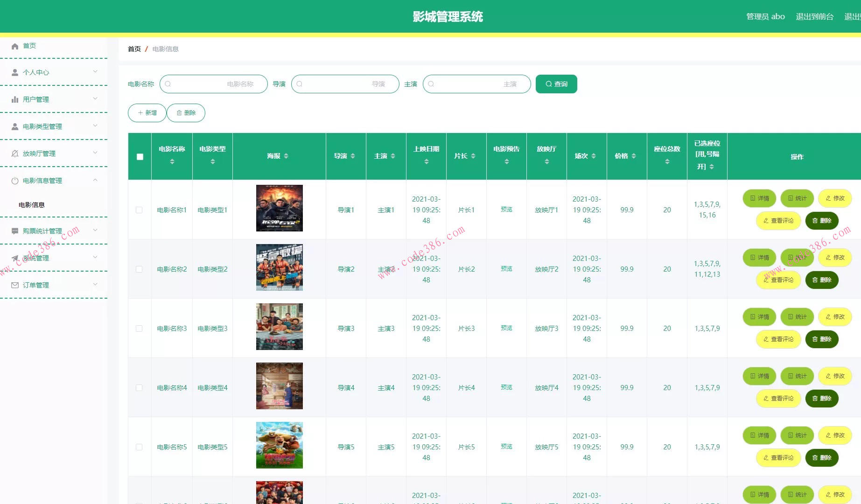Viewport: 861px width, 504px height.
Task: Check the select-all checkbox in table header
Action: point(140,157)
